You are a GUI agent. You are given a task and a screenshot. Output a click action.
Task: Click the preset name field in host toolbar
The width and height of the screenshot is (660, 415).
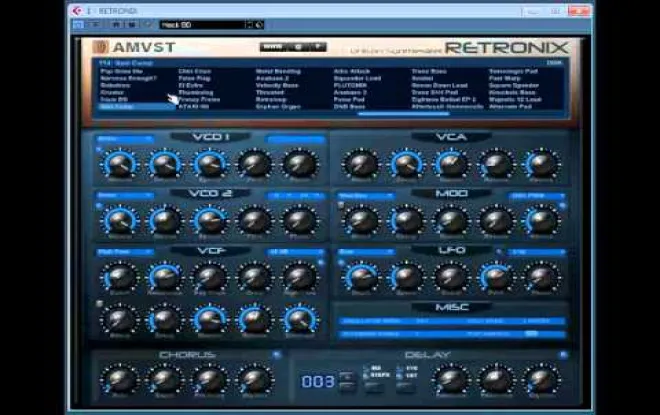tap(202, 25)
